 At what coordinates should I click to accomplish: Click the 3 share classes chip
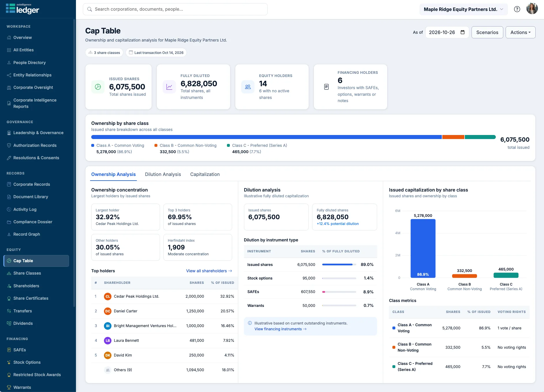tap(104, 53)
